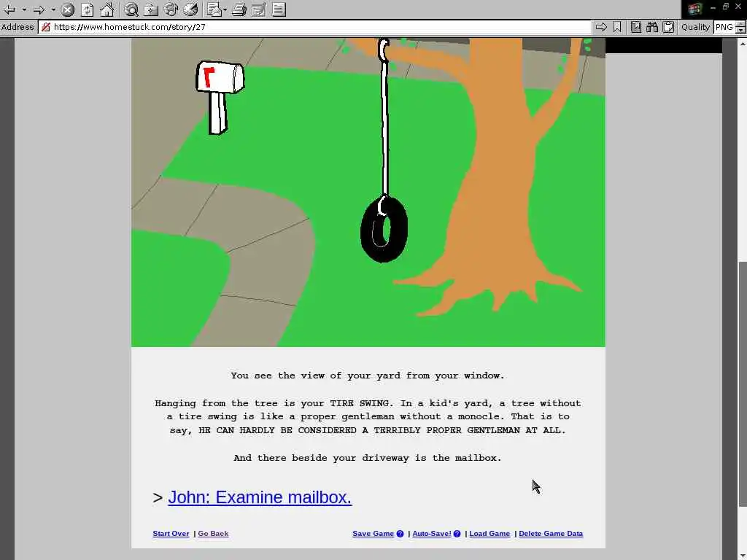
Task: Click the Mail document-envelope icon
Action: click(214, 9)
